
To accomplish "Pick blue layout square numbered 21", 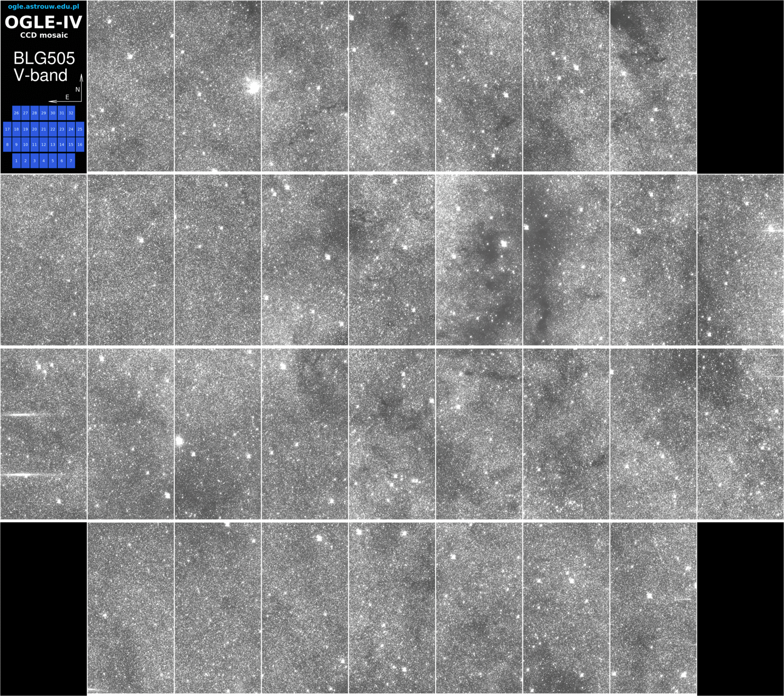I will [44, 129].
